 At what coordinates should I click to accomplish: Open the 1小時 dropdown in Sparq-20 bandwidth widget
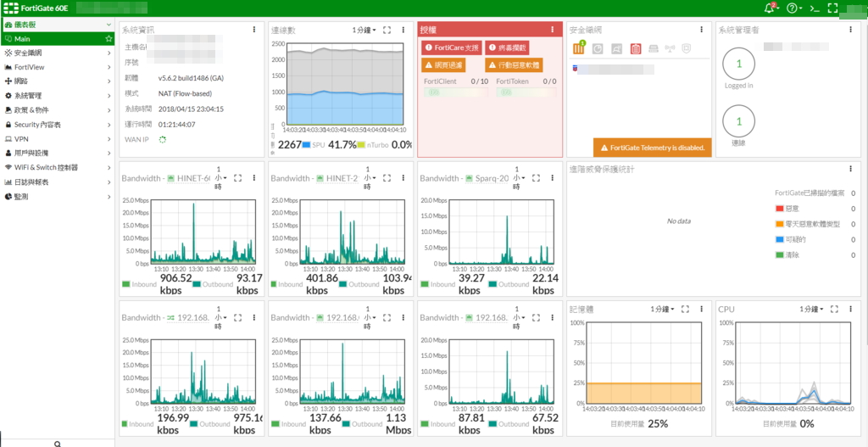click(x=519, y=178)
